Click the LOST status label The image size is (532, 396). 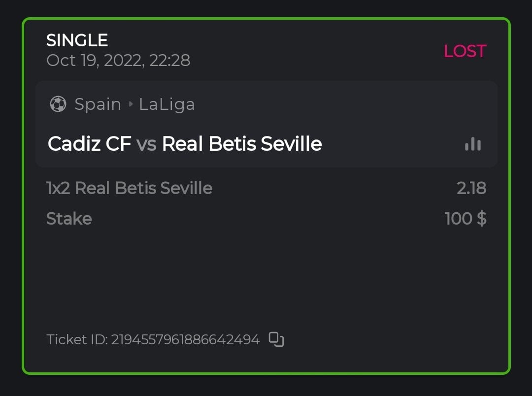coord(465,51)
